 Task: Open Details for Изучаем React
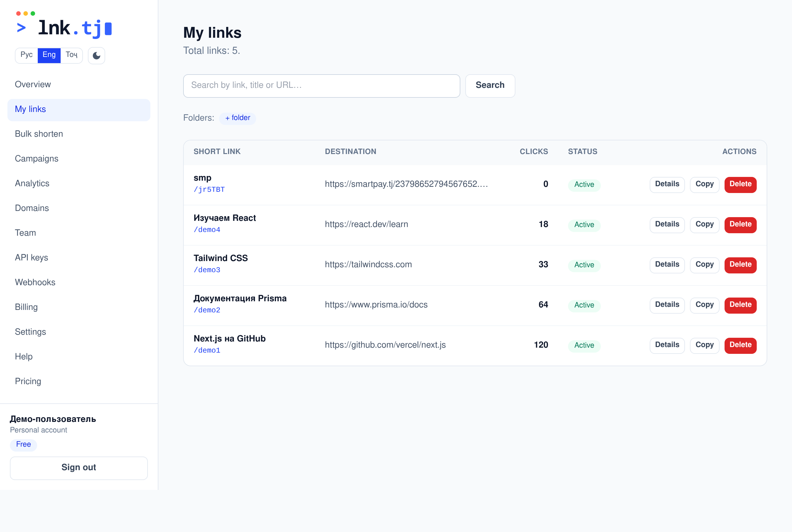coord(667,225)
